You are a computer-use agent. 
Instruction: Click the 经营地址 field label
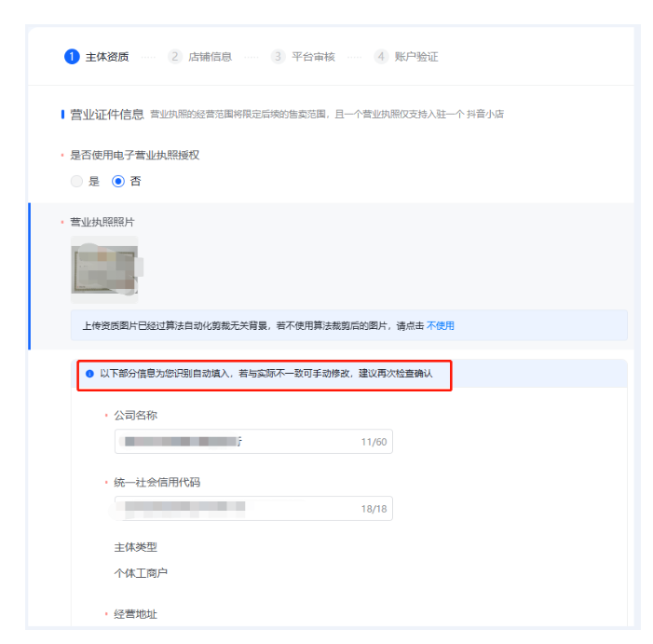(136, 614)
